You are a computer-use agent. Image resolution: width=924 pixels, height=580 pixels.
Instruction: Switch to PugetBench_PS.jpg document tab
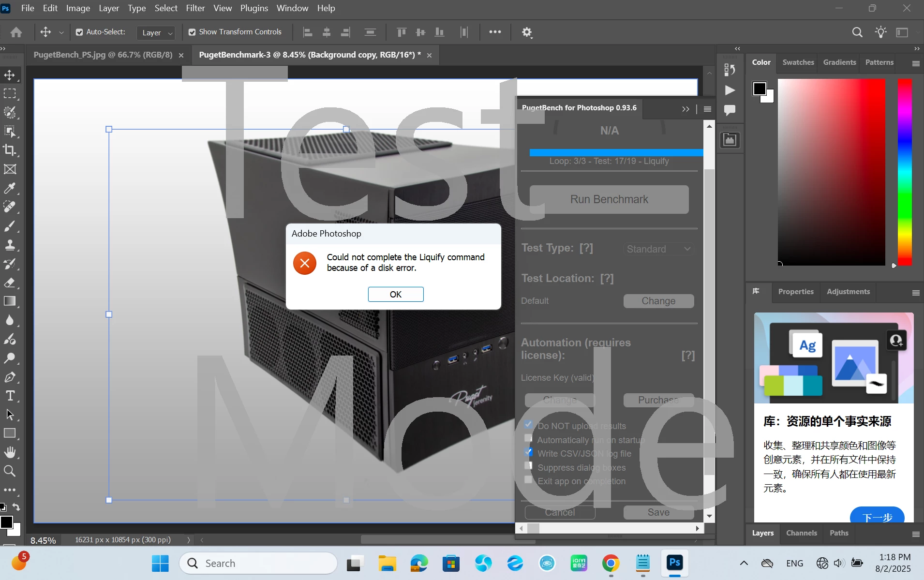coord(103,55)
